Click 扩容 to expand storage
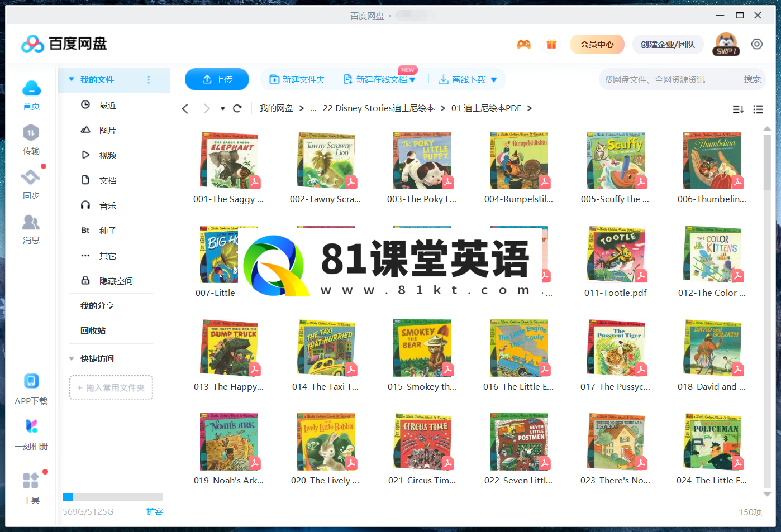This screenshot has width=781, height=532. tap(155, 511)
